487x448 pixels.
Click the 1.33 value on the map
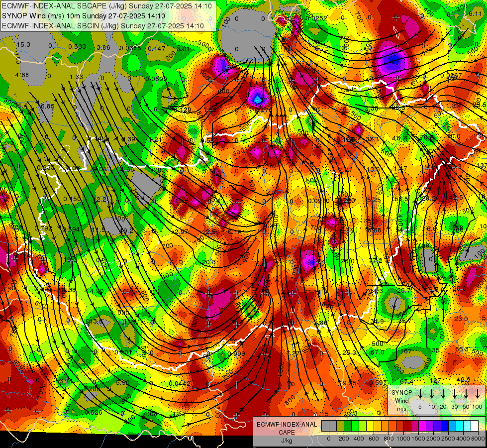pyautogui.click(x=76, y=77)
